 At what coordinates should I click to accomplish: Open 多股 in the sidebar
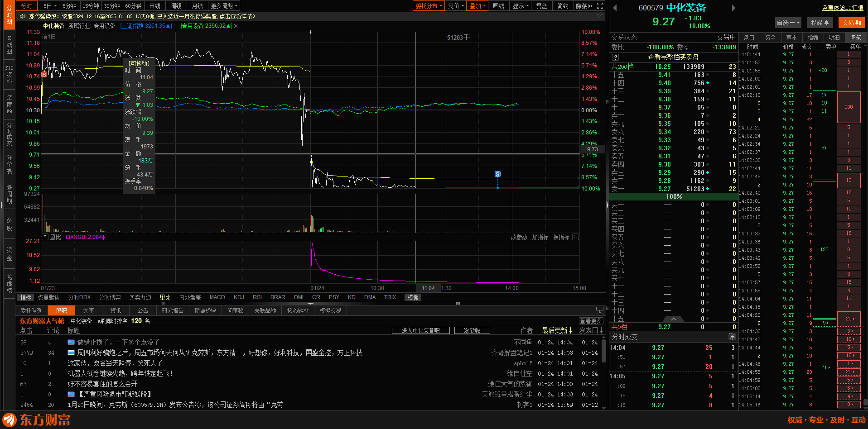pos(9,224)
